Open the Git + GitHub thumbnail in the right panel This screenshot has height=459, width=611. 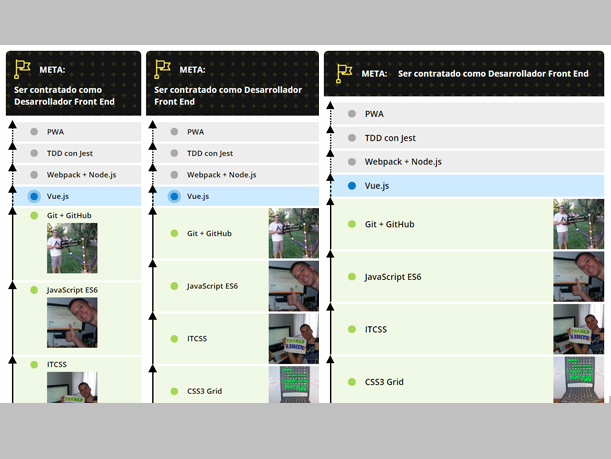click(578, 224)
